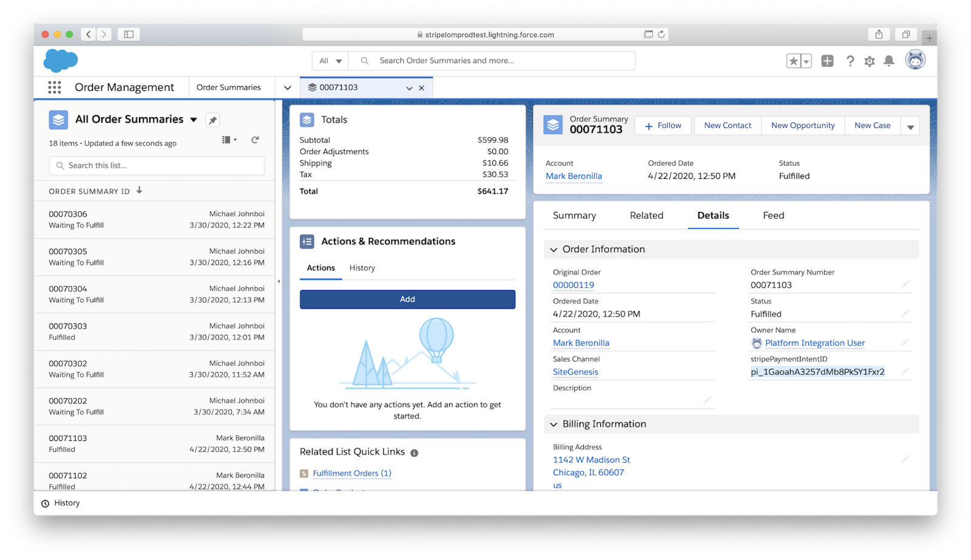Expand the dropdown next to New Case
Screen dimensions: 971x560
(x=910, y=126)
